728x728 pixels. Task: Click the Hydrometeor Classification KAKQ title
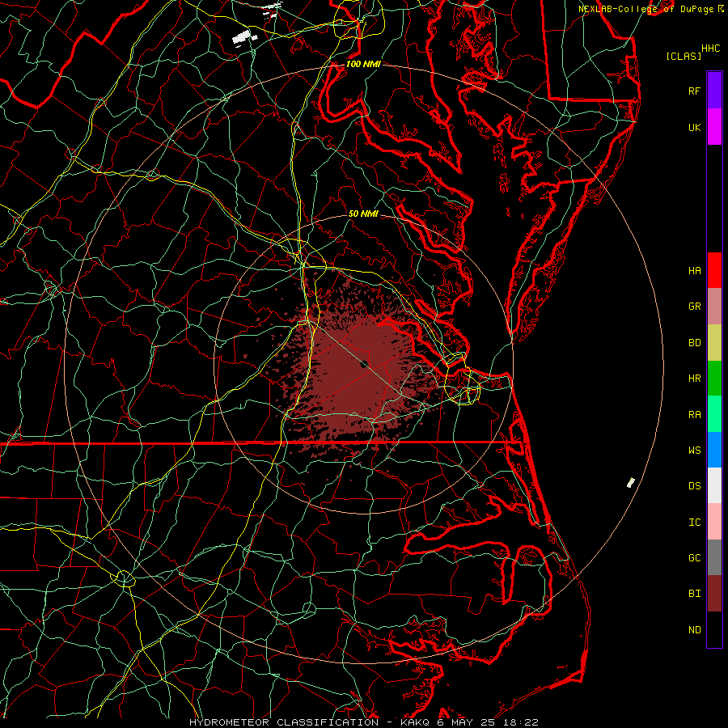pos(363,722)
